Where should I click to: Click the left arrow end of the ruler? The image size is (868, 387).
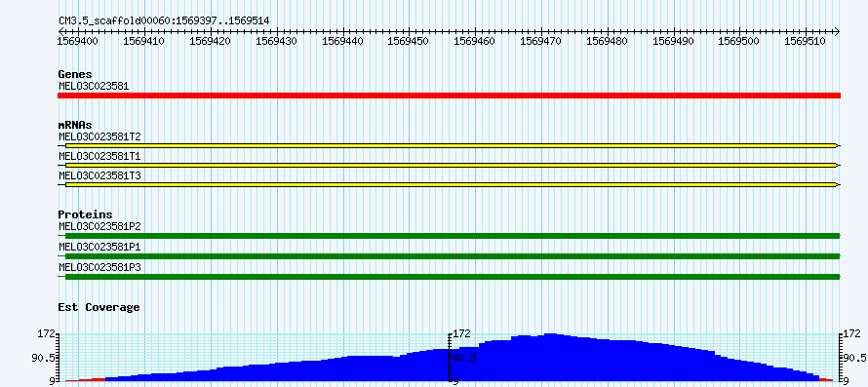coord(60,31)
